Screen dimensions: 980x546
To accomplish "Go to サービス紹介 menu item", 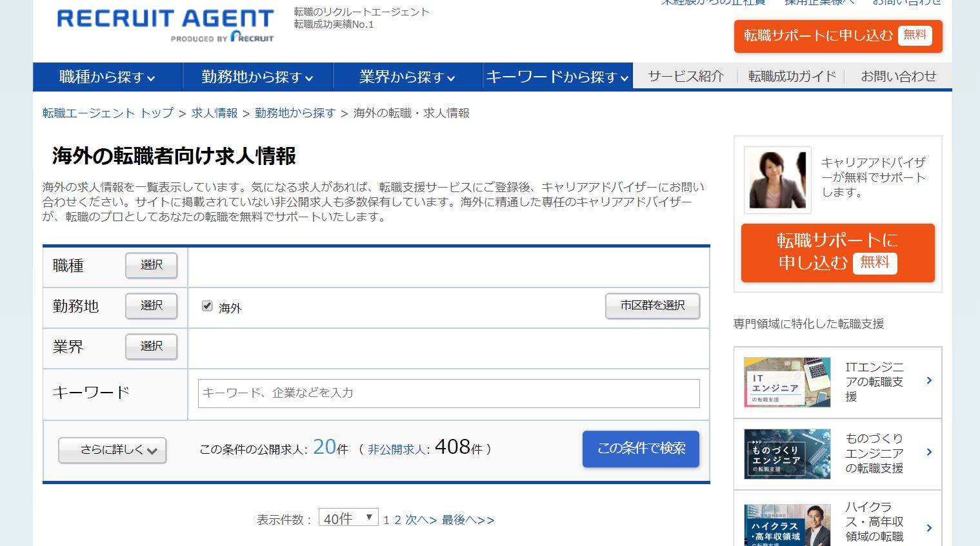I will point(686,76).
